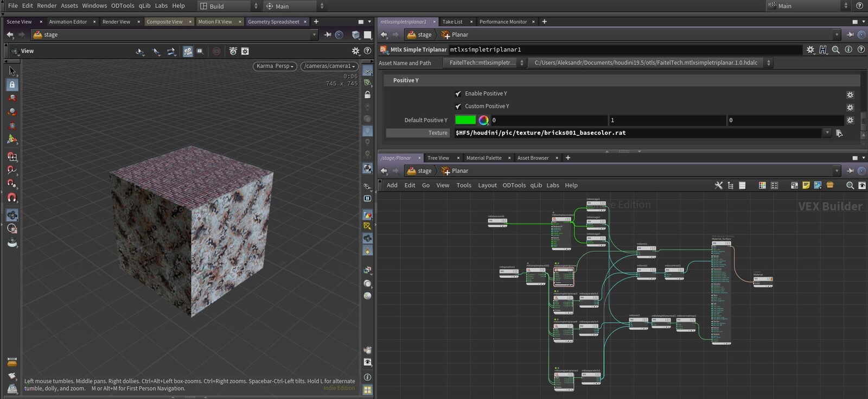Pin the Scene View pane
This screenshot has width=868, height=399.
tap(327, 35)
